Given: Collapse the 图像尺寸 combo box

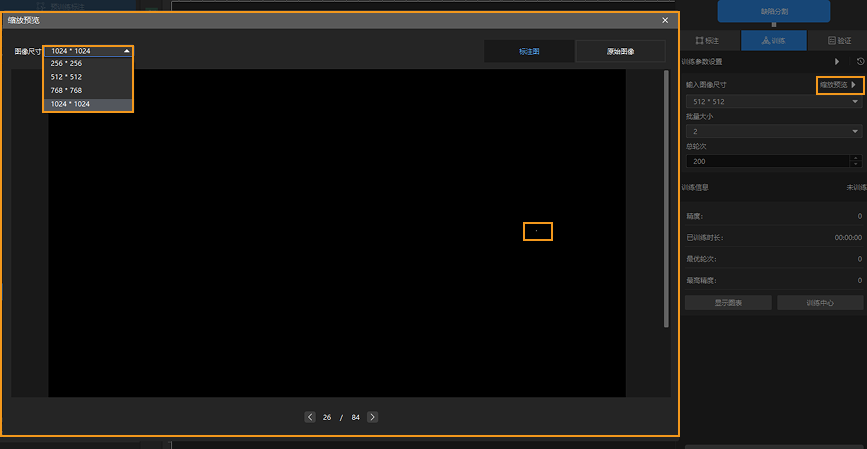Looking at the screenshot, I should [126, 50].
